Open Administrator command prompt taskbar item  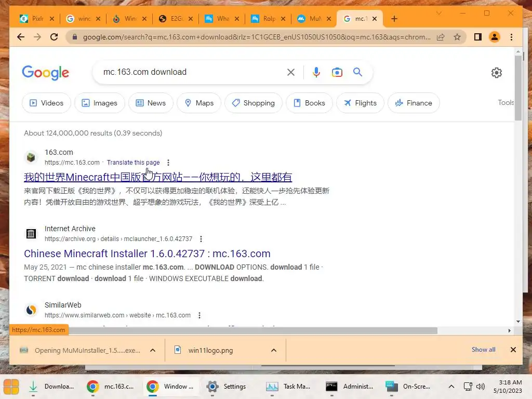pos(350,387)
